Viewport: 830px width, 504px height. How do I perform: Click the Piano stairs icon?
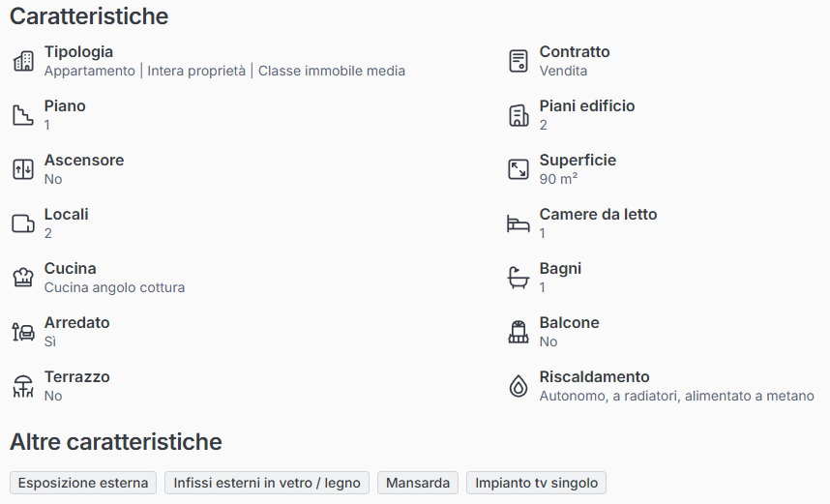pos(23,115)
